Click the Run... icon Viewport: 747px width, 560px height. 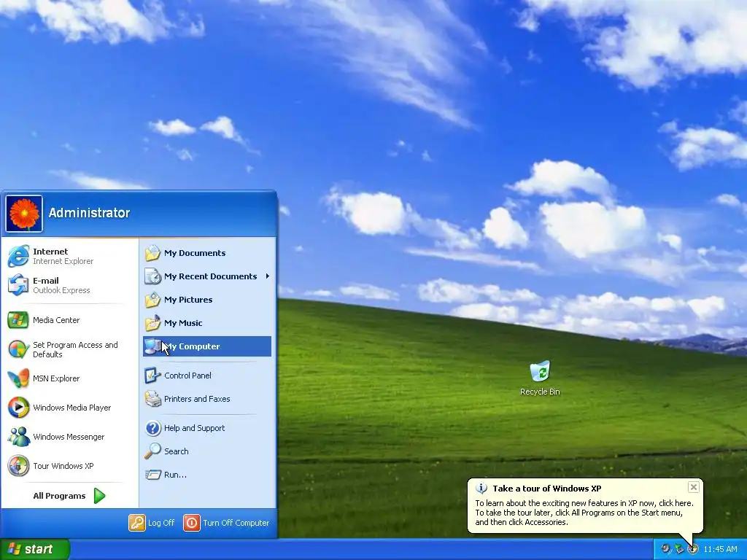pos(153,475)
